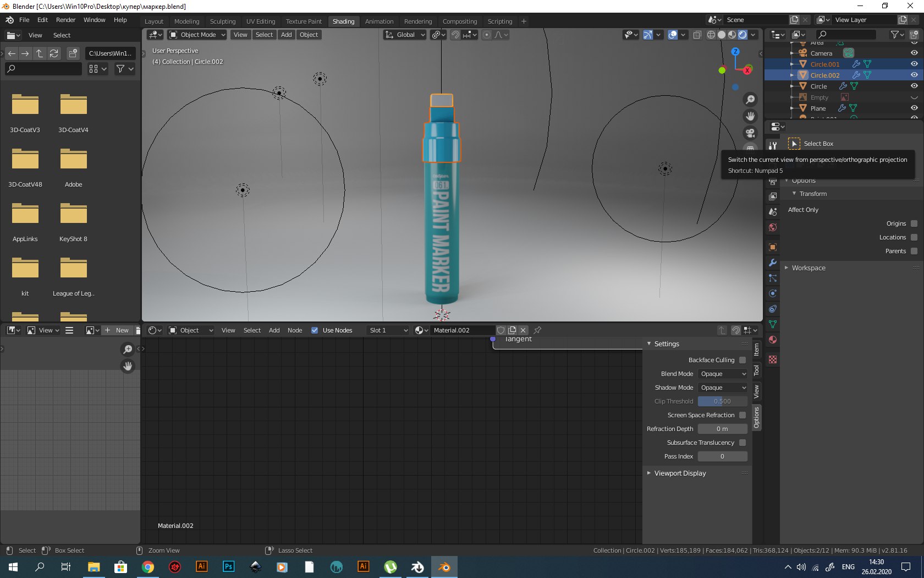Open Options sidebar tab in node editor
Image resolution: width=924 pixels, height=578 pixels.
(x=757, y=418)
